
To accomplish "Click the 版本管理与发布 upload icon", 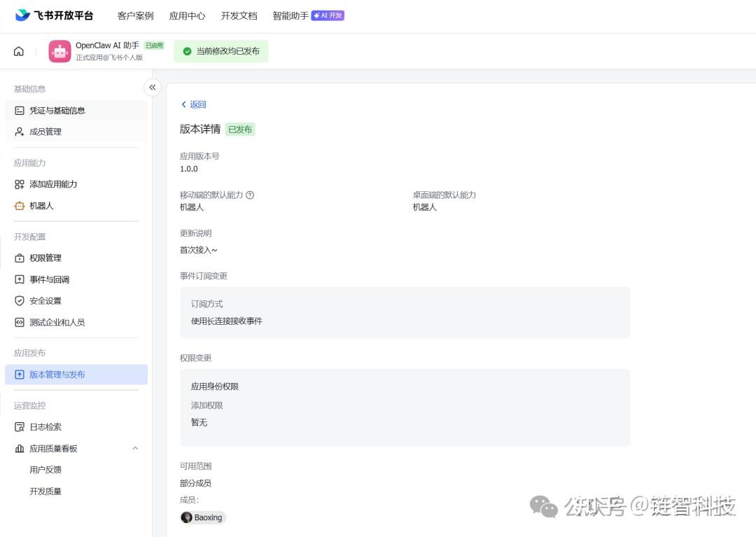I will [x=20, y=375].
